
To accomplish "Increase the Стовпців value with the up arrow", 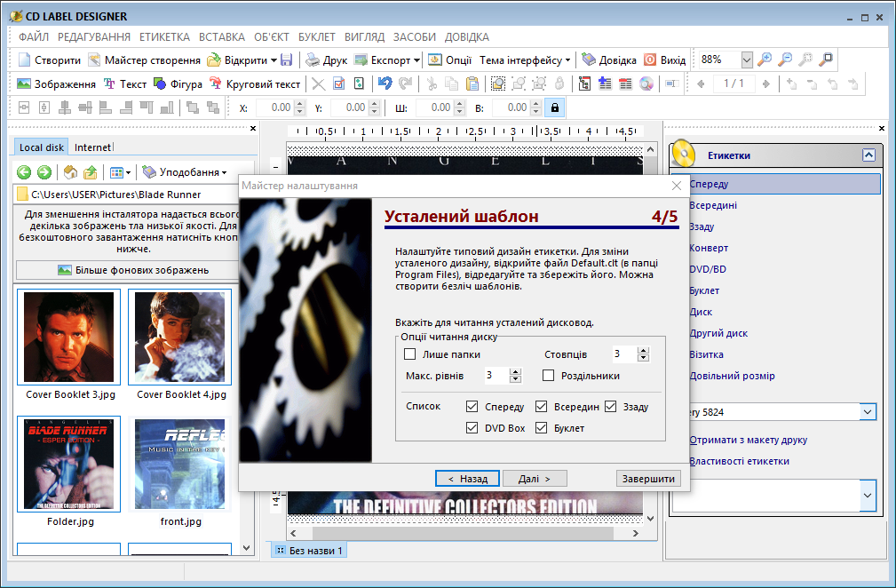I will (x=644, y=350).
